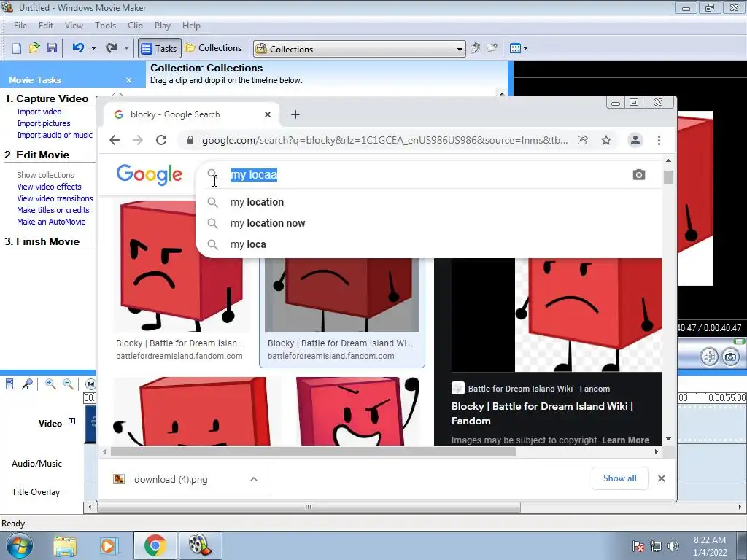Expand the Video track in timeline
The width and height of the screenshot is (747, 560).
click(x=71, y=421)
